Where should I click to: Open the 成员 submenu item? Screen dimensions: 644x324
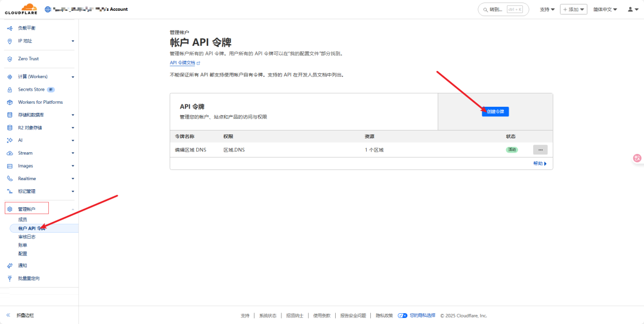point(23,220)
